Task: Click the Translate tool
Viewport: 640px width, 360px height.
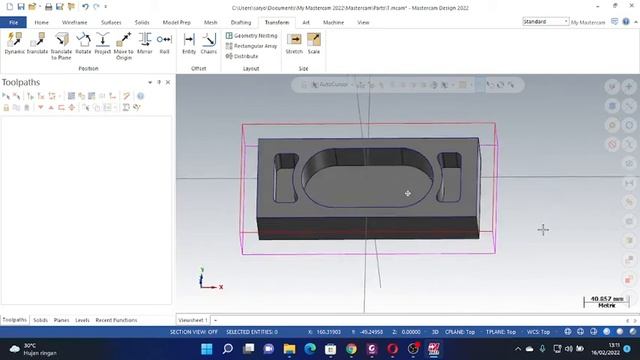Action: [x=38, y=43]
